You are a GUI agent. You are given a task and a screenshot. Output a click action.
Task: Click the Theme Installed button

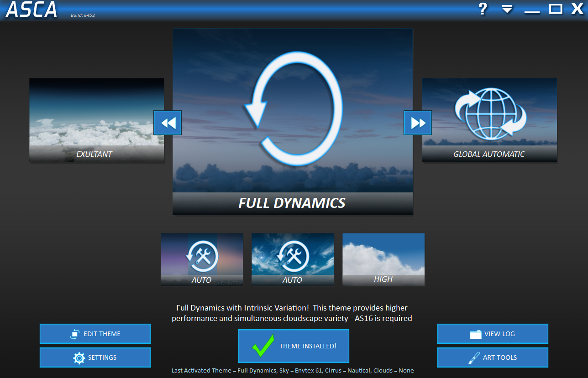(x=294, y=346)
